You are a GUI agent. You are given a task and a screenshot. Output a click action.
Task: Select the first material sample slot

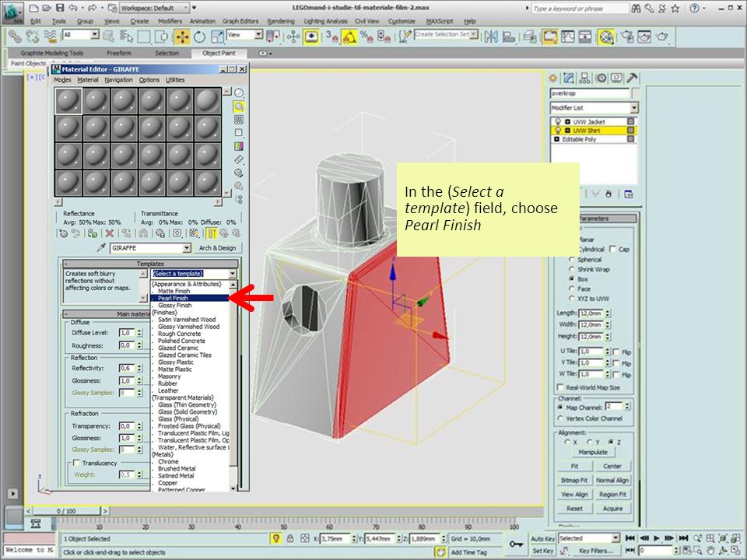click(x=68, y=101)
